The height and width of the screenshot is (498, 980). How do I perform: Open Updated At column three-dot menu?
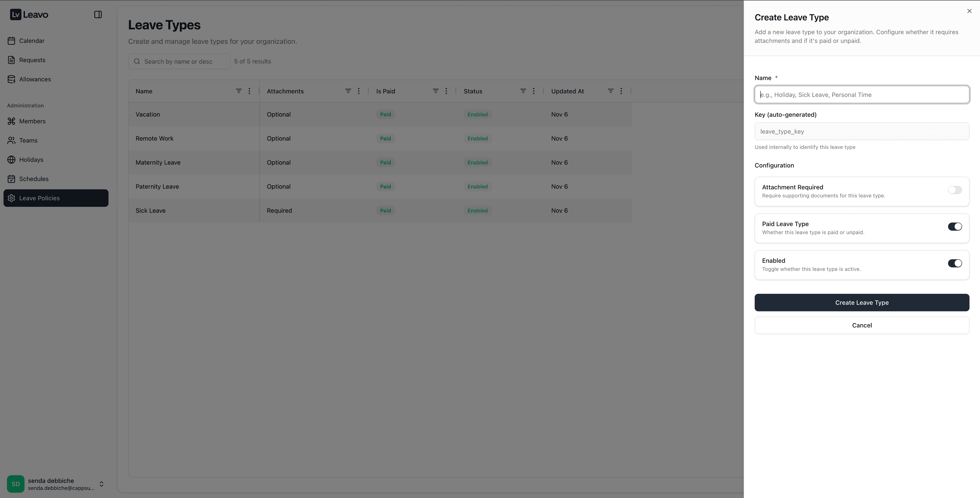pyautogui.click(x=621, y=91)
